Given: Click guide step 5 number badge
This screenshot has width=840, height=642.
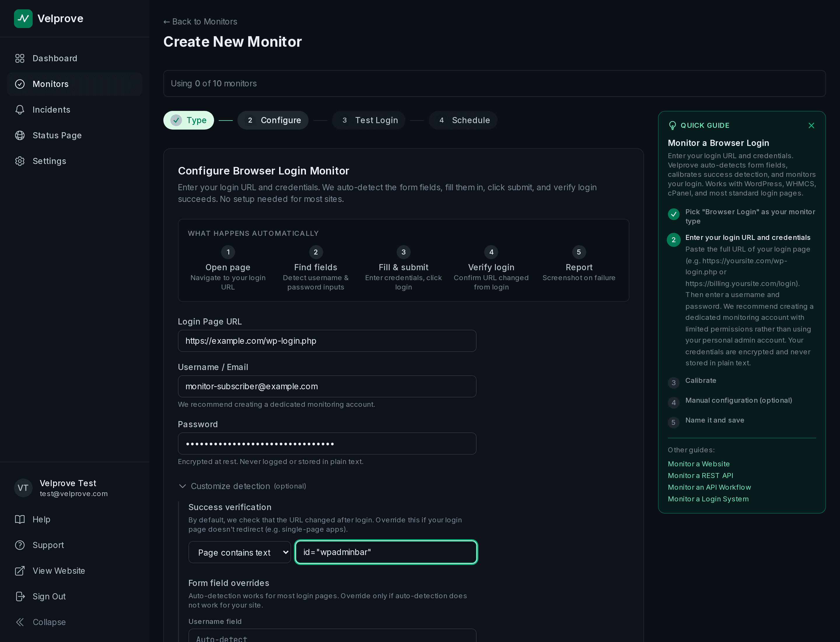Looking at the screenshot, I should point(673,422).
